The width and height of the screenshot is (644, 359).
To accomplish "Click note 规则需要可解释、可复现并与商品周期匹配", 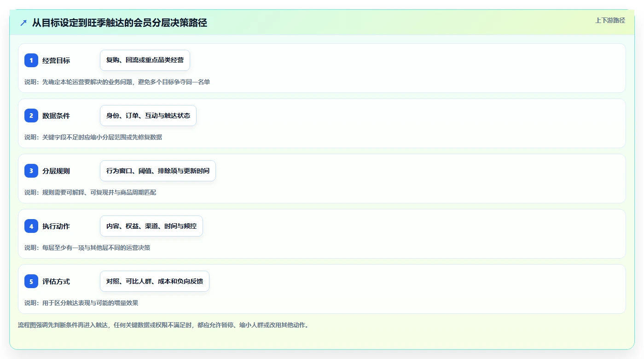I will (x=90, y=192).
